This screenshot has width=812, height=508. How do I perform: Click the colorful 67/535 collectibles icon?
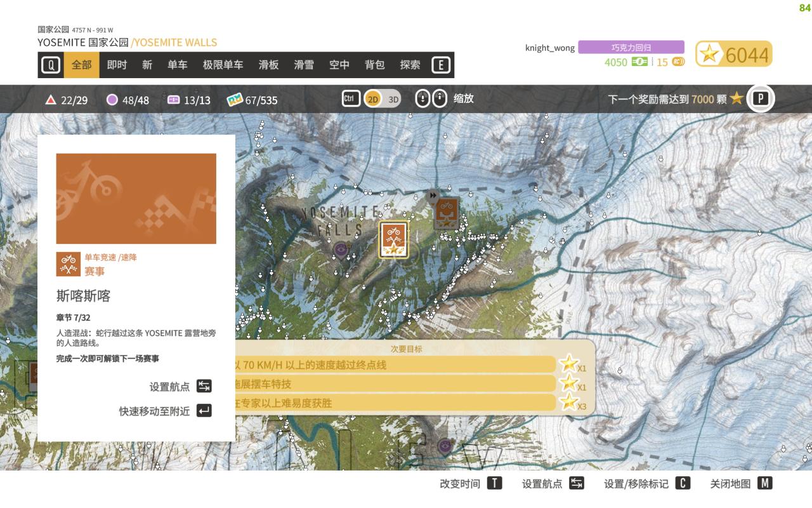[235, 100]
